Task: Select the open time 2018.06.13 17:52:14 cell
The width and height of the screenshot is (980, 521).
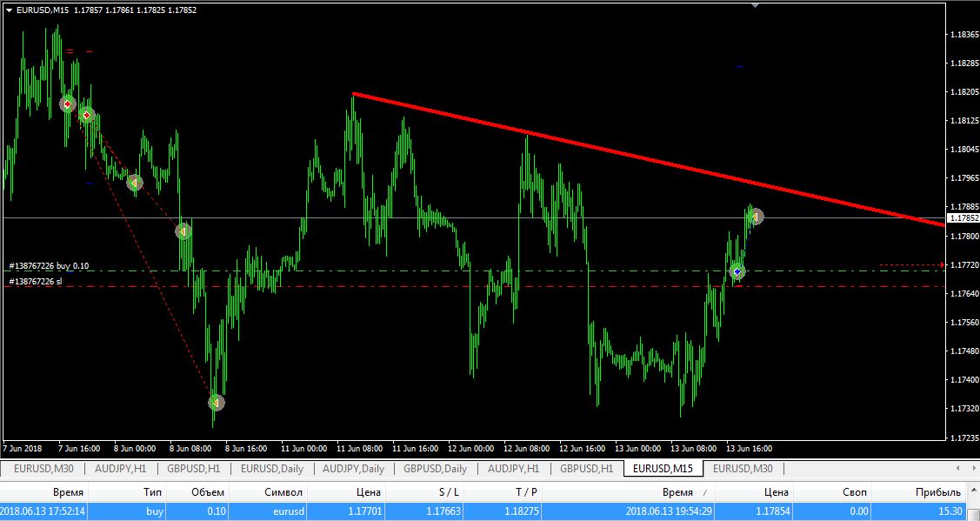Action: point(43,511)
